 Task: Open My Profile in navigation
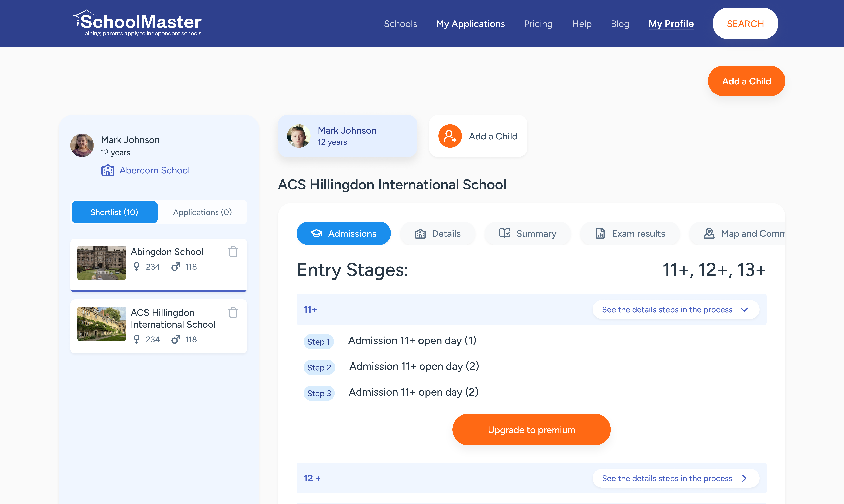point(671,24)
